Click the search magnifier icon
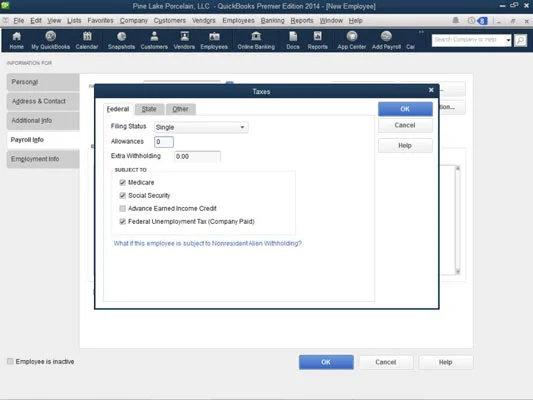 pyautogui.click(x=520, y=40)
